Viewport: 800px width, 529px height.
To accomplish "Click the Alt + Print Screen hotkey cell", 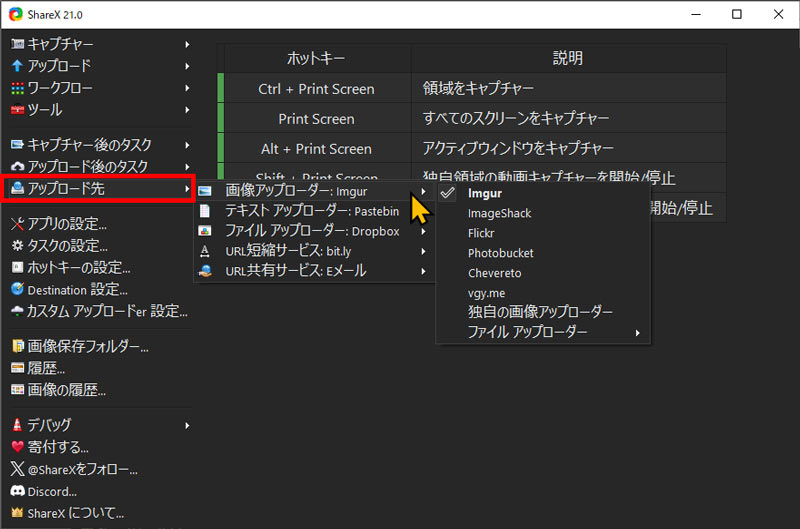I will [317, 148].
